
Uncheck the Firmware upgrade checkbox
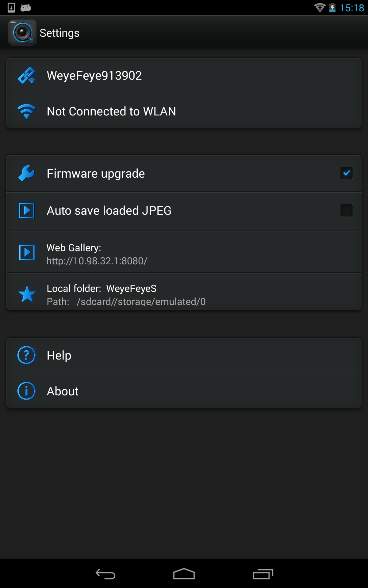click(346, 173)
